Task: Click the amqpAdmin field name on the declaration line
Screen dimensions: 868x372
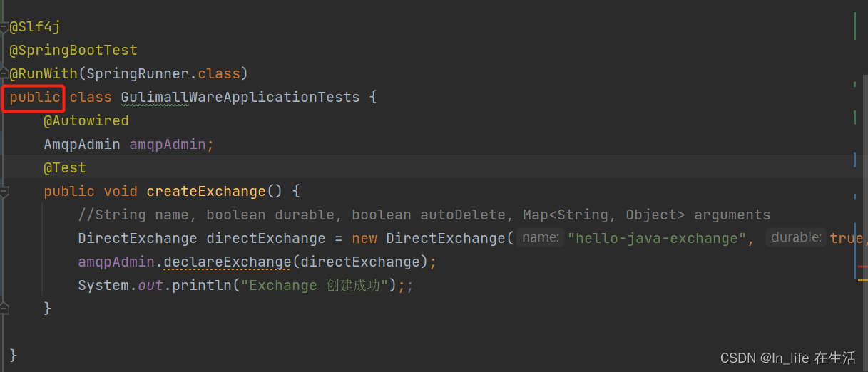Action: point(168,144)
